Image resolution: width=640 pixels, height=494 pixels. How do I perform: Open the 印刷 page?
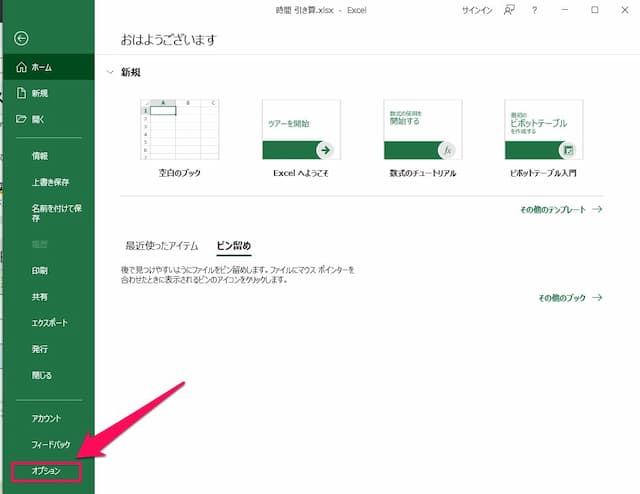[40, 271]
